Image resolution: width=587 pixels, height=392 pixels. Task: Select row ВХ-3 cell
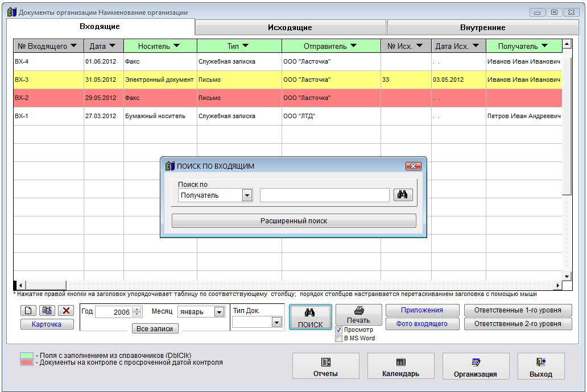pos(49,80)
